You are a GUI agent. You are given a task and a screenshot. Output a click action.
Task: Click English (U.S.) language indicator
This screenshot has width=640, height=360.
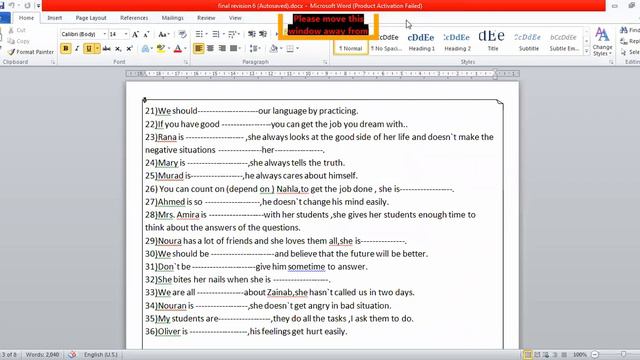[100, 355]
